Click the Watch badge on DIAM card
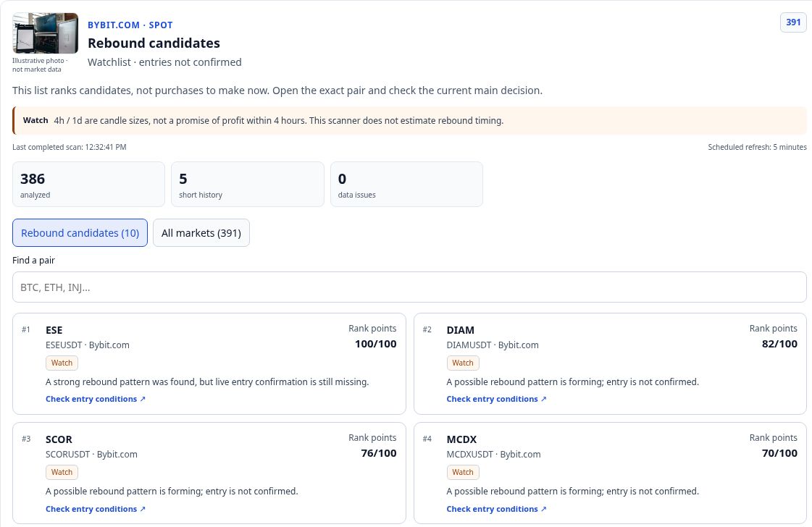 point(463,363)
